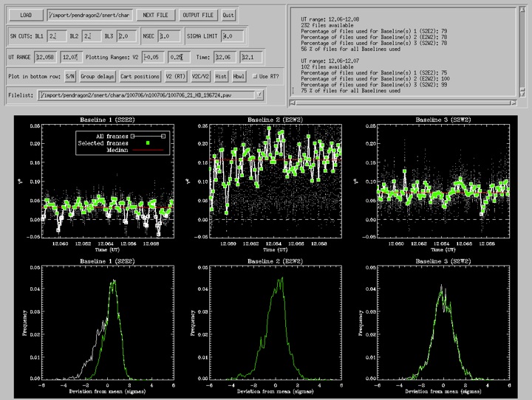The width and height of the screenshot is (532, 400).
Task: Select the V2C/V2 plot button
Action: point(200,76)
